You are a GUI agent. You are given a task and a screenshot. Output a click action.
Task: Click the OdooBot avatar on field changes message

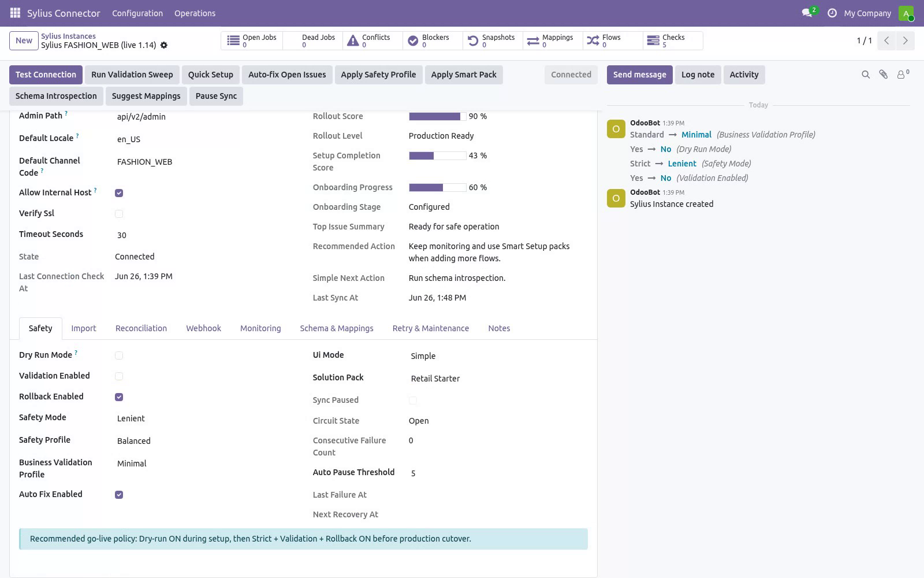click(616, 129)
